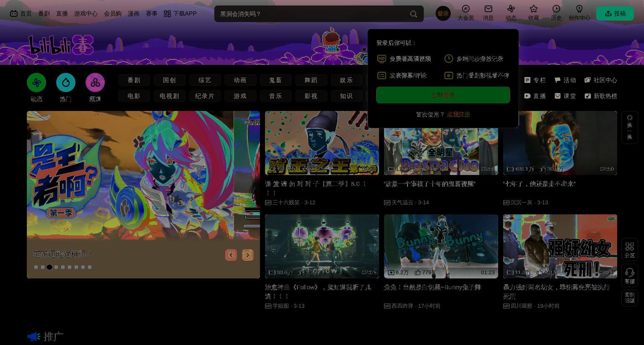This screenshot has width=644, height=345.
Task: Open the 客服 headset button
Action: (x=630, y=275)
